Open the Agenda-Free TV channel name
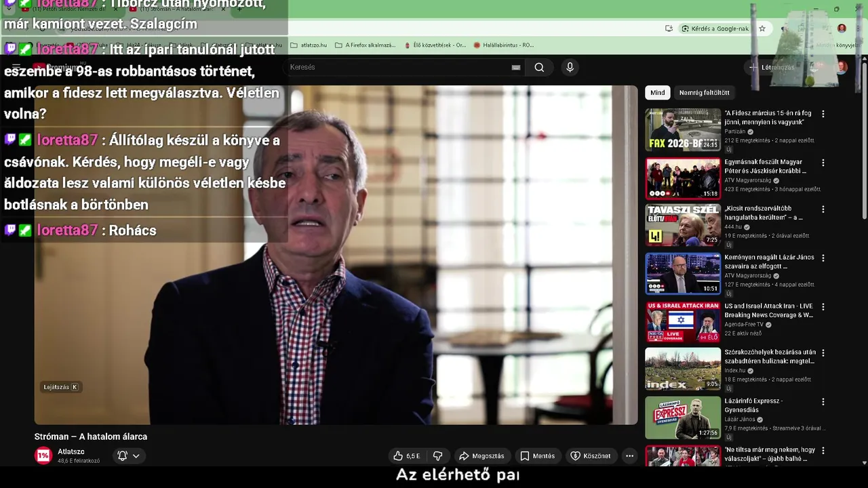 (x=744, y=325)
